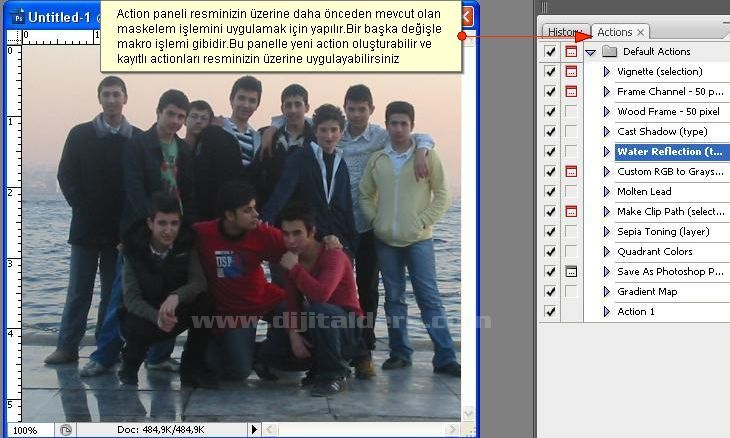Select the Gradient Map action
The image size is (730, 438).
647,292
